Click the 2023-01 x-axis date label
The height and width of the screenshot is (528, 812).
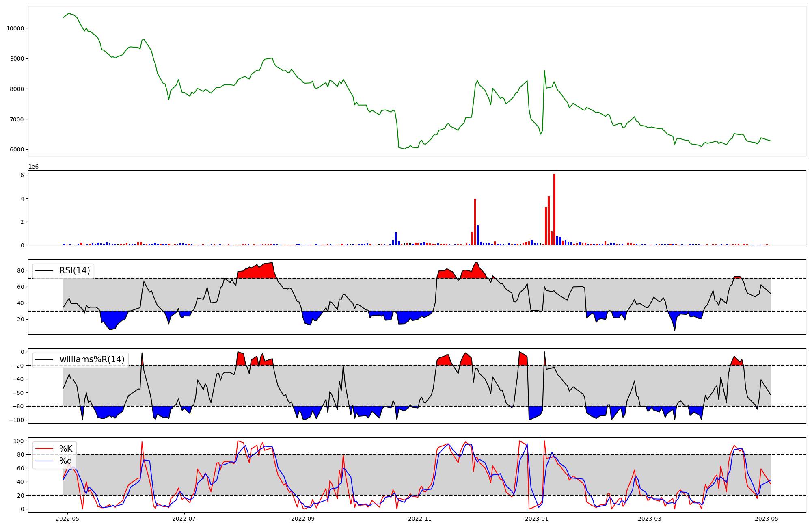[537, 519]
